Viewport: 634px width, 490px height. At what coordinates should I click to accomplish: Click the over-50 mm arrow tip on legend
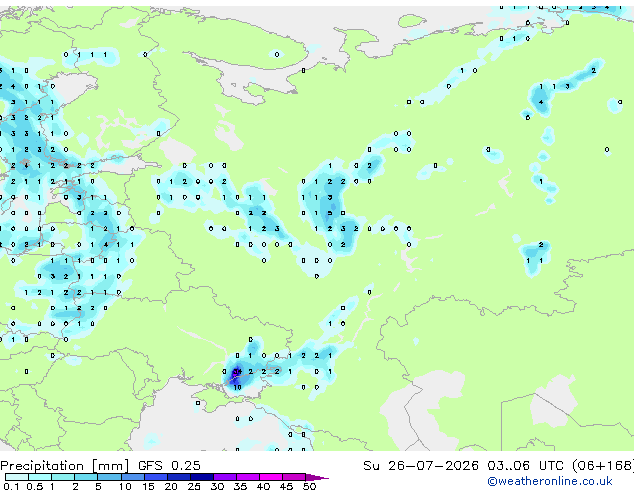(317, 477)
